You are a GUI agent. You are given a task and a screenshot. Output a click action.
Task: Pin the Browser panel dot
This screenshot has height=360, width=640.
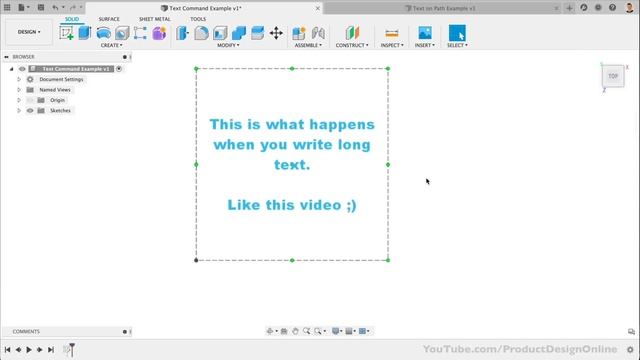pyautogui.click(x=124, y=57)
